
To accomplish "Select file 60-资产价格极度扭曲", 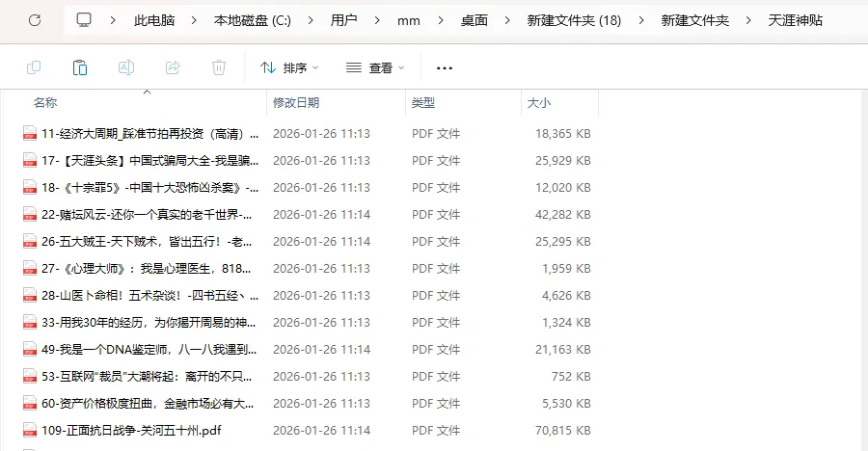I will [x=148, y=404].
